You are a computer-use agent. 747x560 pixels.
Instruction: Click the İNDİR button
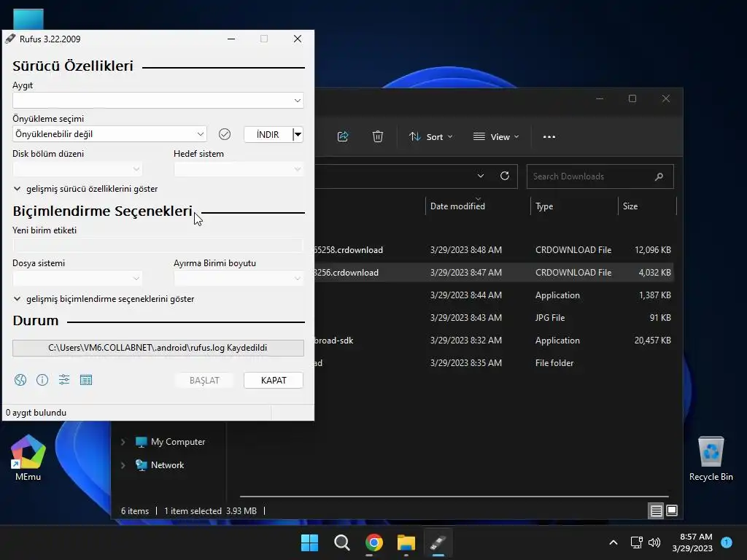click(x=268, y=134)
